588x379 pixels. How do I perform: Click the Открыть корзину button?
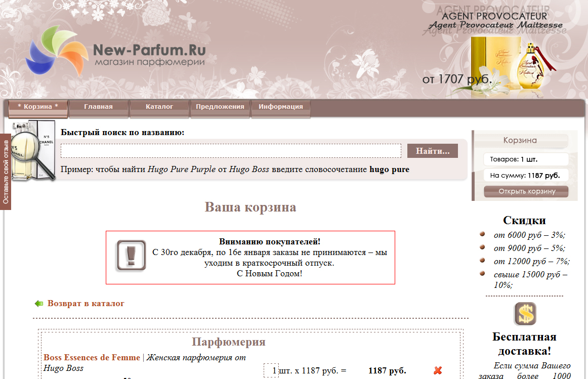pyautogui.click(x=526, y=192)
